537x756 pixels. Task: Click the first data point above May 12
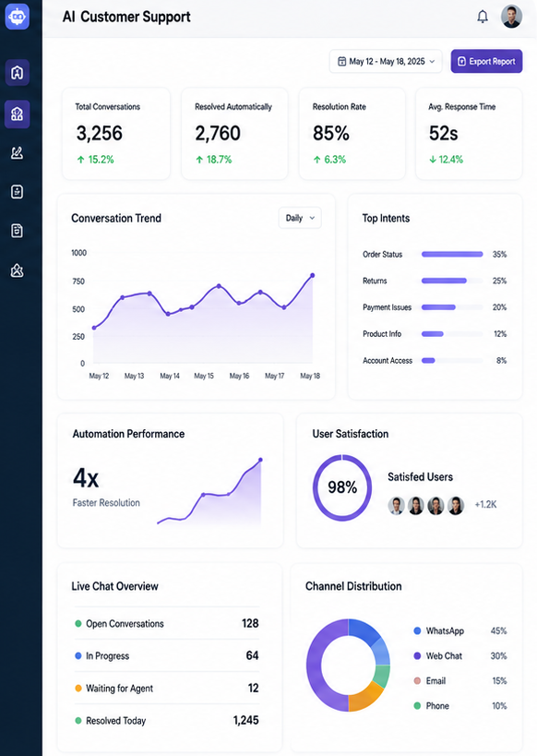pyautogui.click(x=94, y=328)
